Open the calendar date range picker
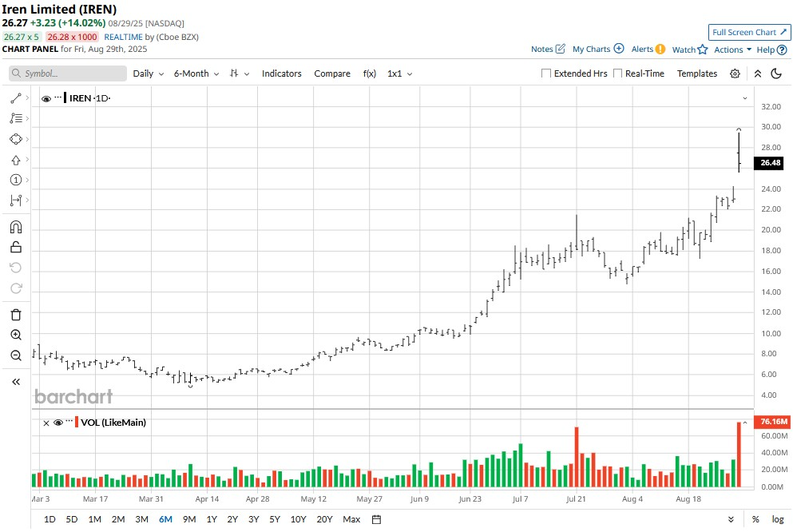 point(376,519)
